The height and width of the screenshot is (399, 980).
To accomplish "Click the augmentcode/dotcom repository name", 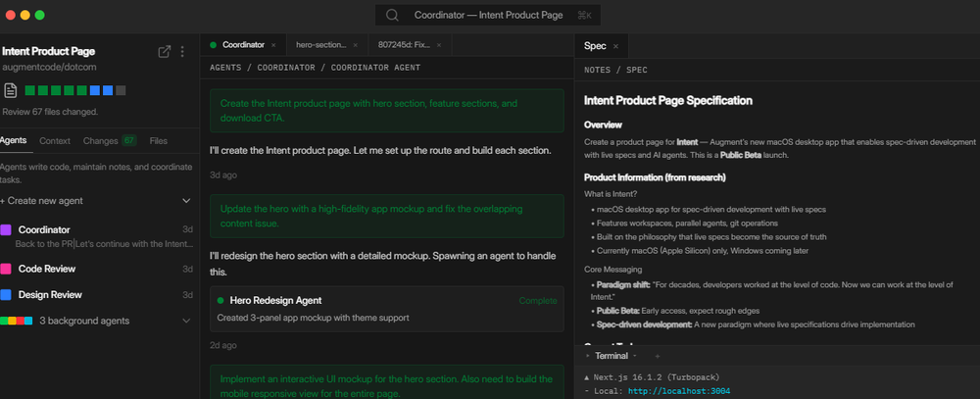I will (x=49, y=67).
